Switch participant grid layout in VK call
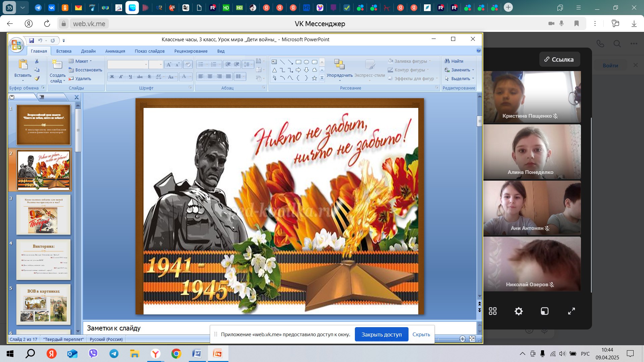This screenshot has width=644, height=362. (x=493, y=311)
